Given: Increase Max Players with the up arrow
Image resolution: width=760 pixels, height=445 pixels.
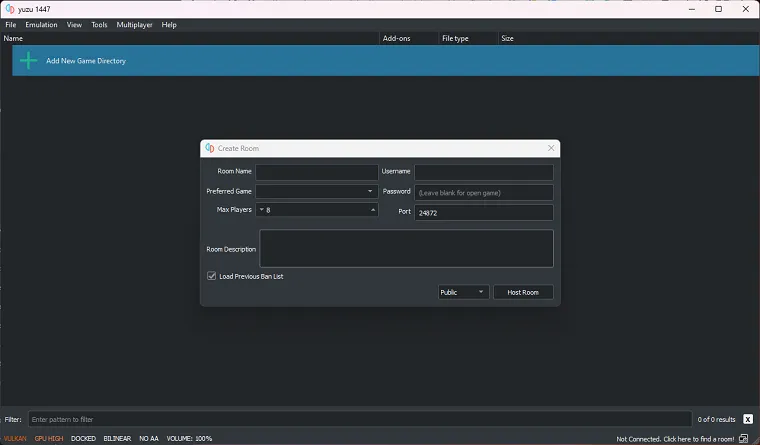Looking at the screenshot, I should pos(373,210).
